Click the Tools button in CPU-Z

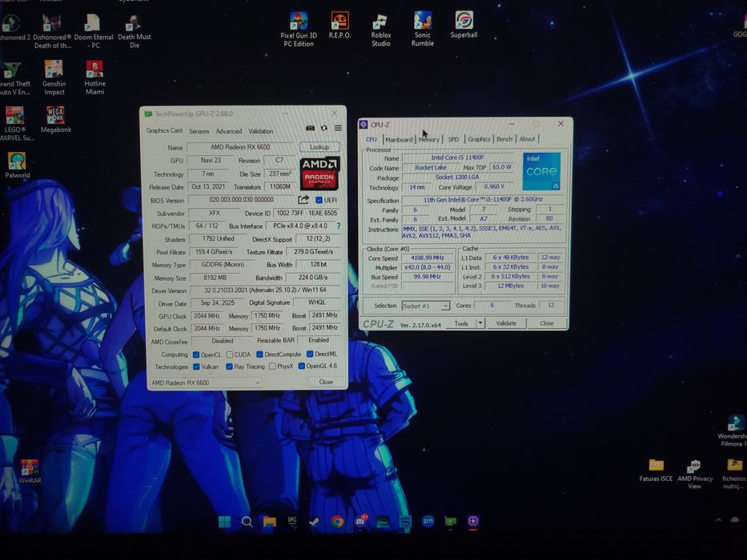[x=460, y=323]
